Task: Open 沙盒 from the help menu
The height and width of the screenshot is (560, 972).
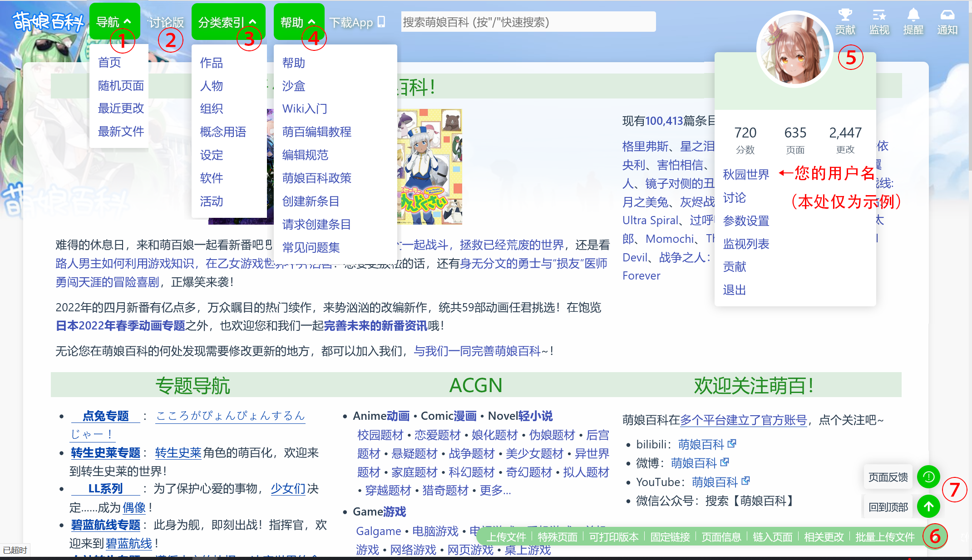Action: 293,86
